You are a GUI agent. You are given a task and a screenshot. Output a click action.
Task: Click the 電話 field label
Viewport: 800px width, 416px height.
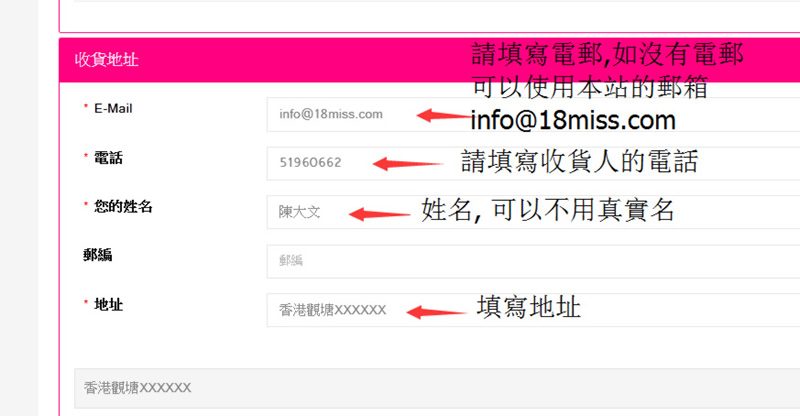[x=108, y=158]
